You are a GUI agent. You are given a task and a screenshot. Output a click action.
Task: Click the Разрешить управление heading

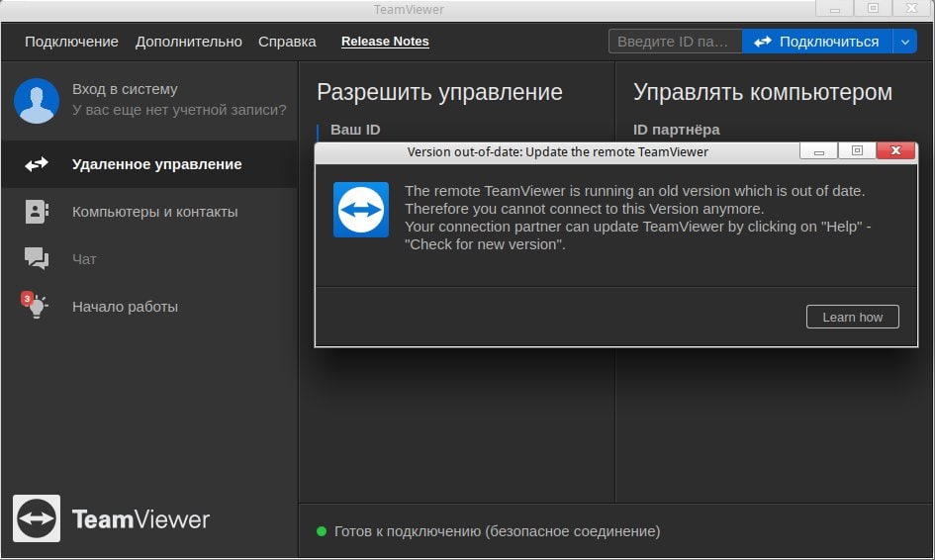pos(439,92)
